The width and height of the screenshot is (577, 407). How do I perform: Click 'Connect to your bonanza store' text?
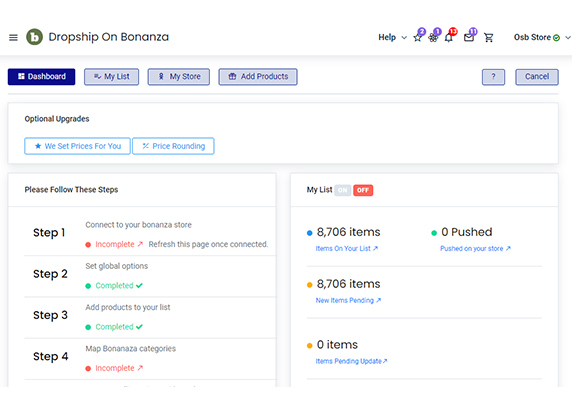tap(138, 225)
